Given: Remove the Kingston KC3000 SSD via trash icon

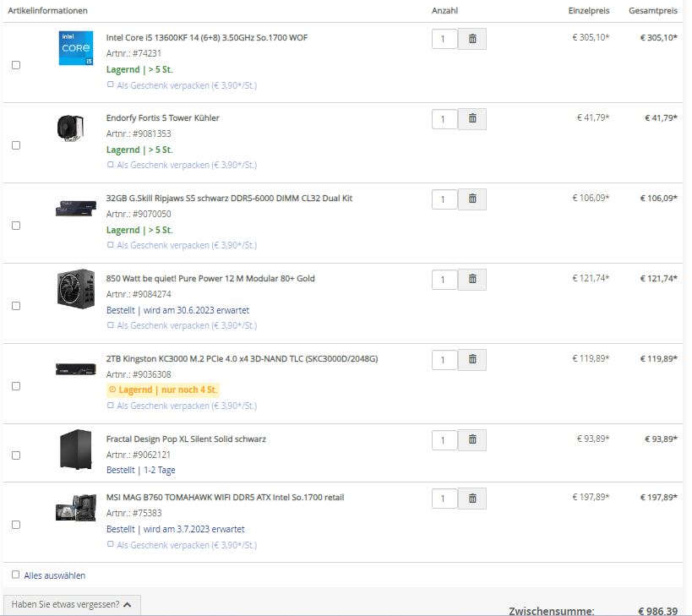Looking at the screenshot, I should [x=471, y=359].
